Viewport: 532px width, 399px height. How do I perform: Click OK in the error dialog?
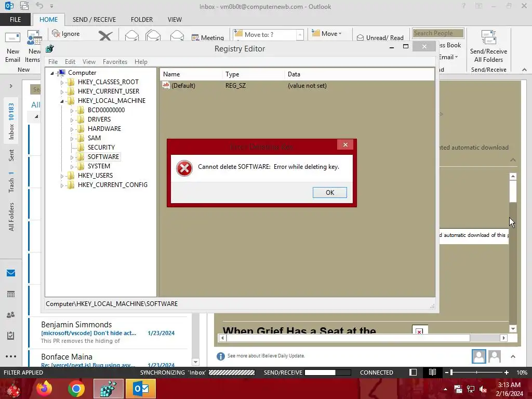click(x=329, y=192)
